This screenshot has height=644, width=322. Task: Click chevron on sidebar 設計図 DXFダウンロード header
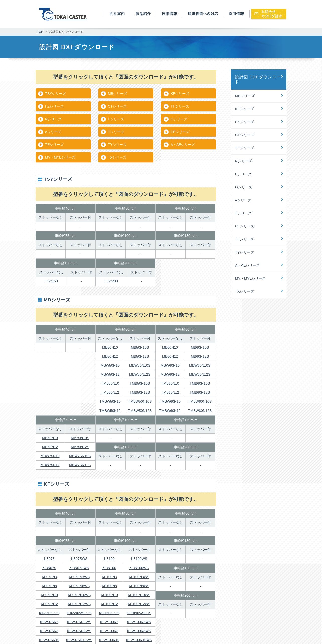pyautogui.click(x=282, y=76)
